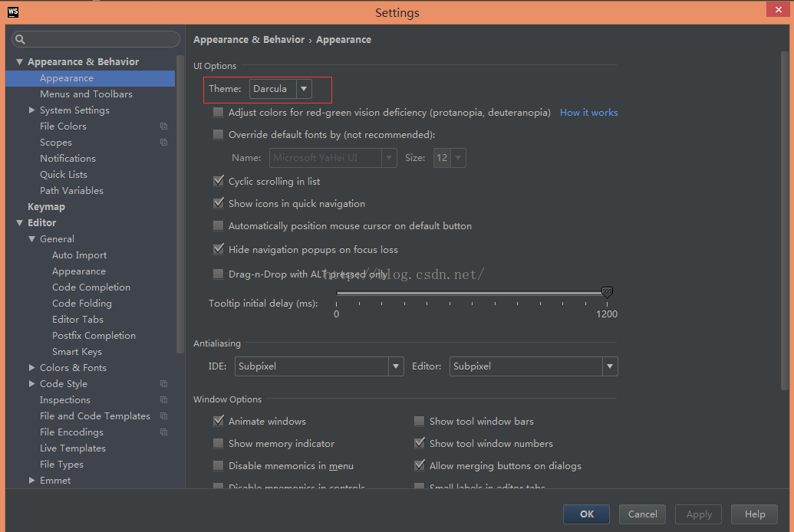Viewport: 794px width, 532px height.
Task: Open the Theme dropdown showing Darcula
Action: [x=281, y=89]
